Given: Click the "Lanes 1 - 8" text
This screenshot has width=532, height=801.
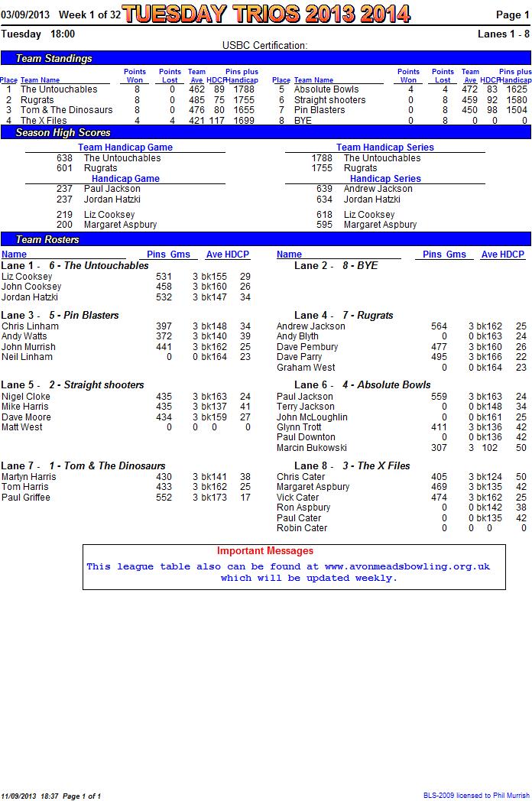Looking at the screenshot, I should (504, 34).
